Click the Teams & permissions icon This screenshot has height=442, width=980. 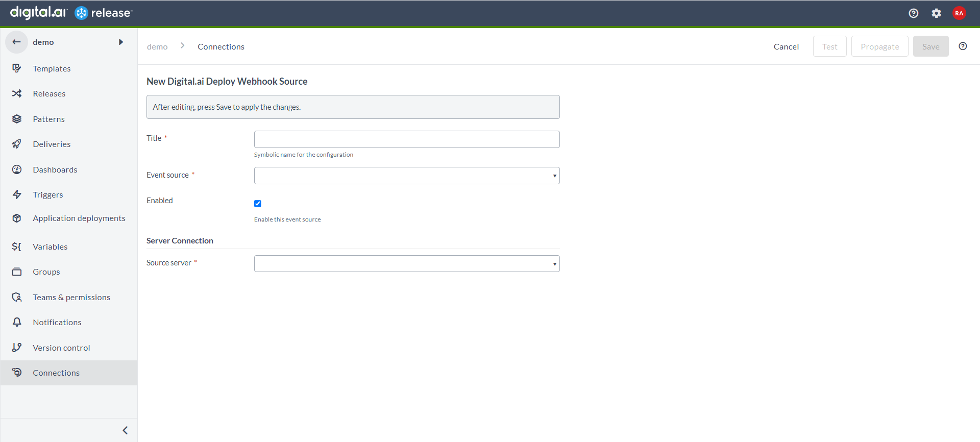click(x=17, y=297)
